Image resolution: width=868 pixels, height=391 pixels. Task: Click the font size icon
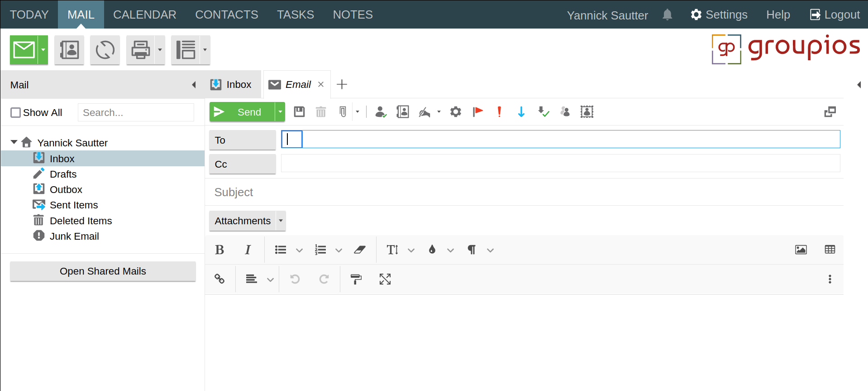[392, 250]
